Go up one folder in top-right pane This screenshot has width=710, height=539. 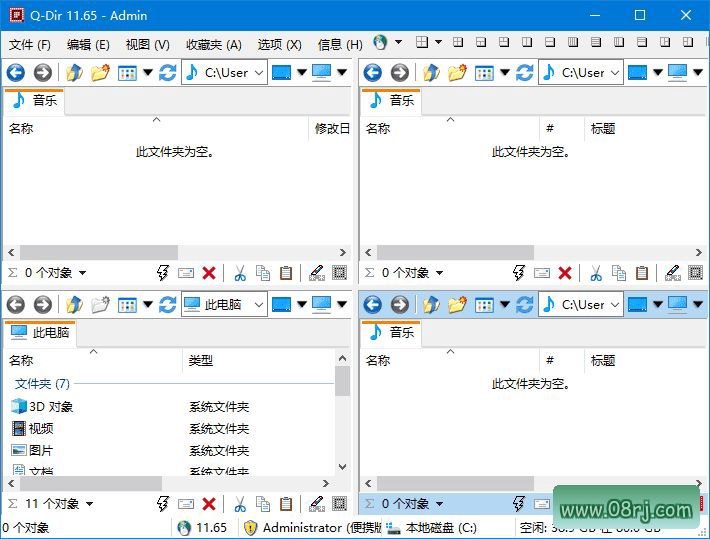pos(431,72)
